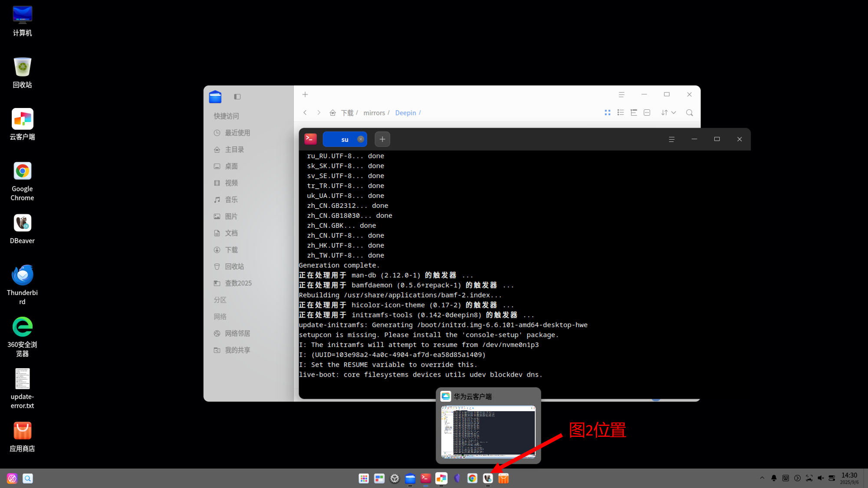Screen dimensions: 868x488
Task: Open Google Chrome from the dock
Action: [x=472, y=478]
